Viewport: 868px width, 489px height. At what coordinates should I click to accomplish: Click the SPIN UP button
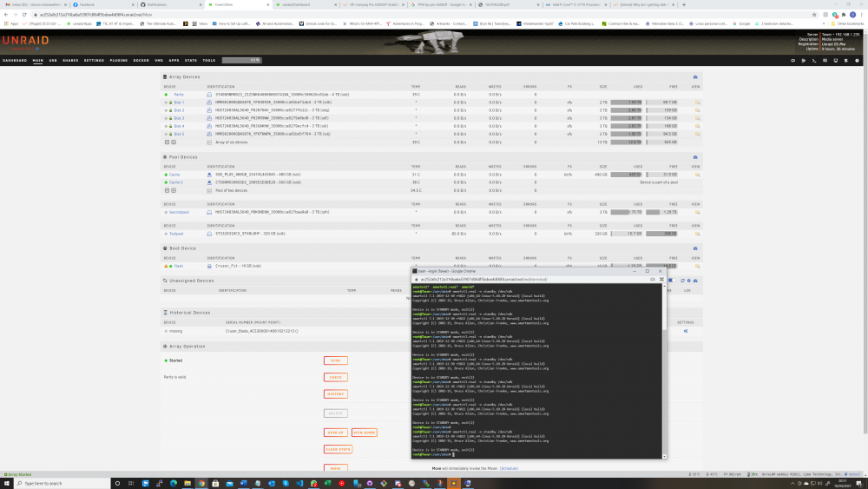click(335, 433)
